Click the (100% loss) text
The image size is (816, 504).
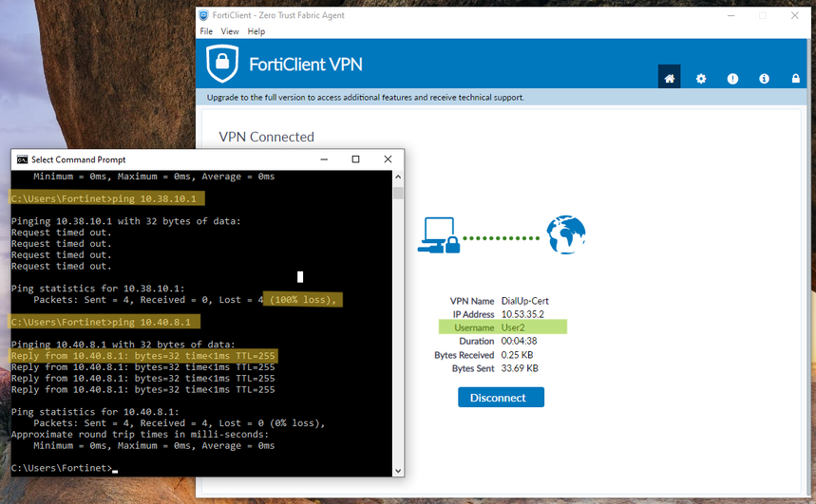point(303,300)
